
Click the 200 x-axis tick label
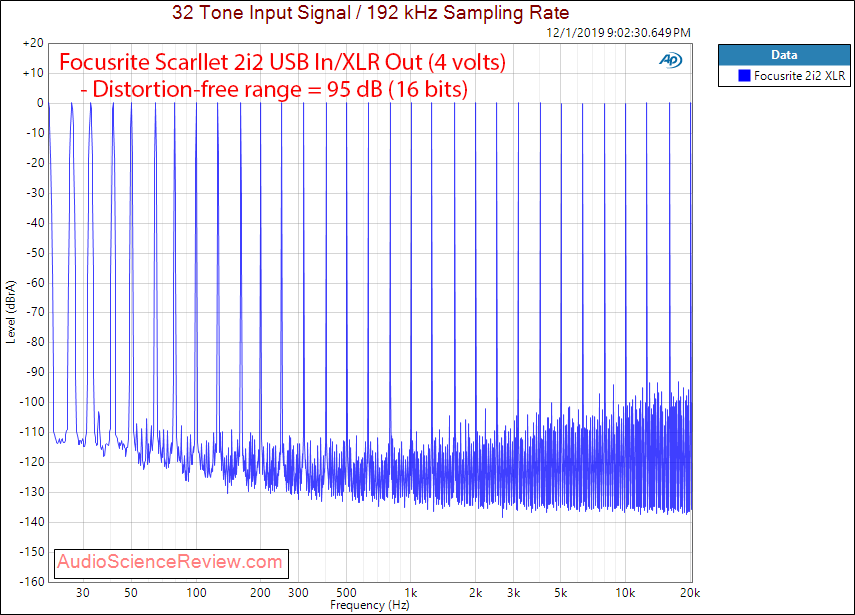(260, 593)
